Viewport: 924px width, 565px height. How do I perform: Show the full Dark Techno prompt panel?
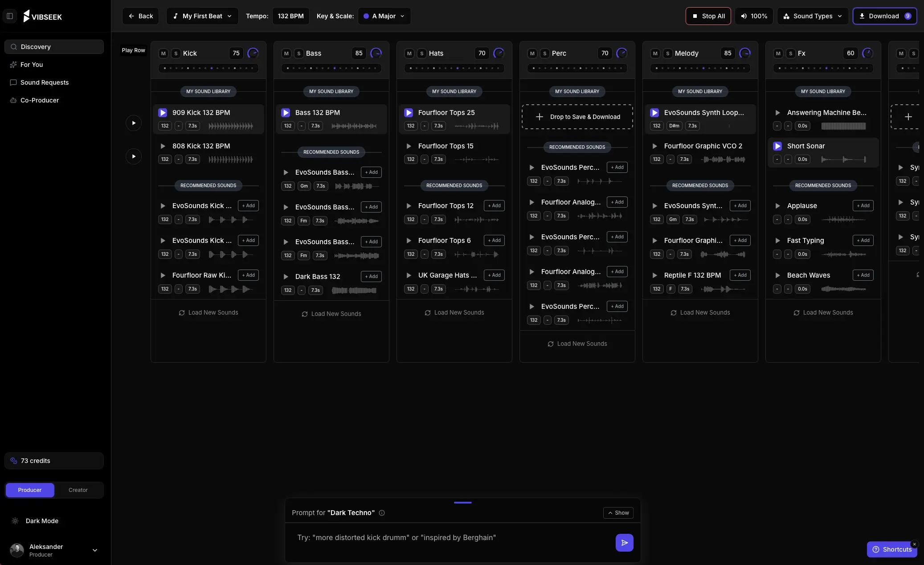618,513
